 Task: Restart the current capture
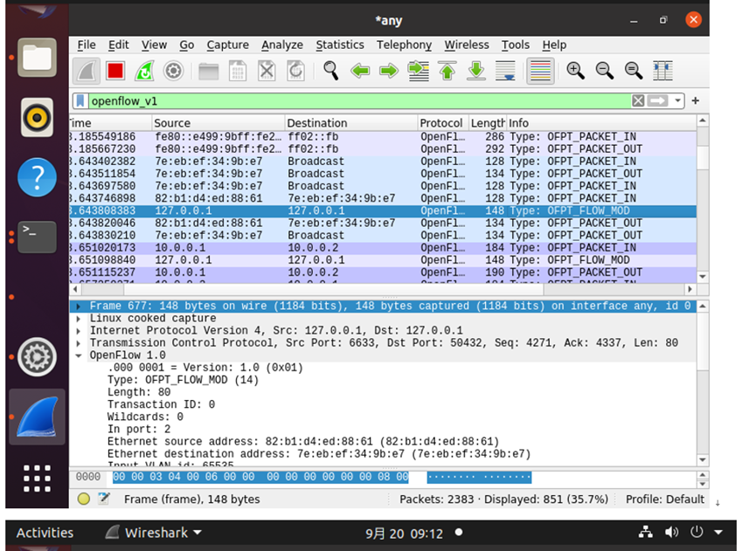point(144,71)
